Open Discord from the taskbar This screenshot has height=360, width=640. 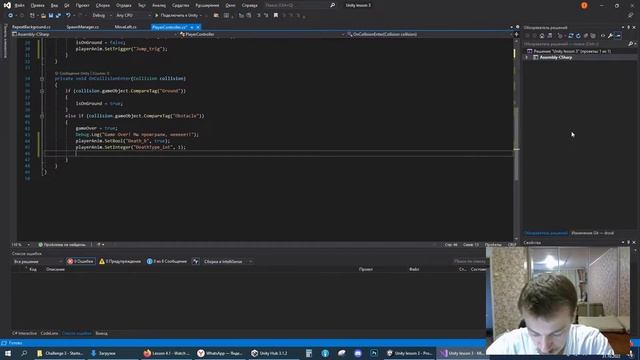(358, 353)
